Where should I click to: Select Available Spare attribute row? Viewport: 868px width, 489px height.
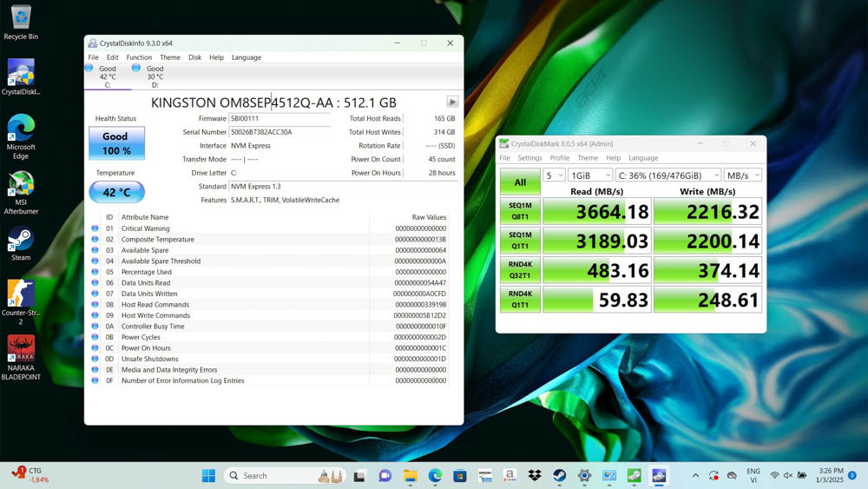(269, 250)
